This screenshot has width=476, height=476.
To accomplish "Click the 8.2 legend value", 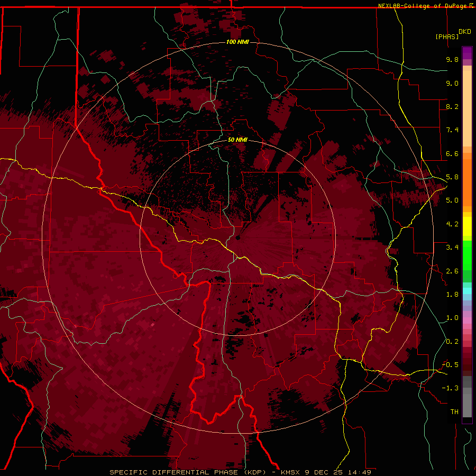I will pos(452,106).
